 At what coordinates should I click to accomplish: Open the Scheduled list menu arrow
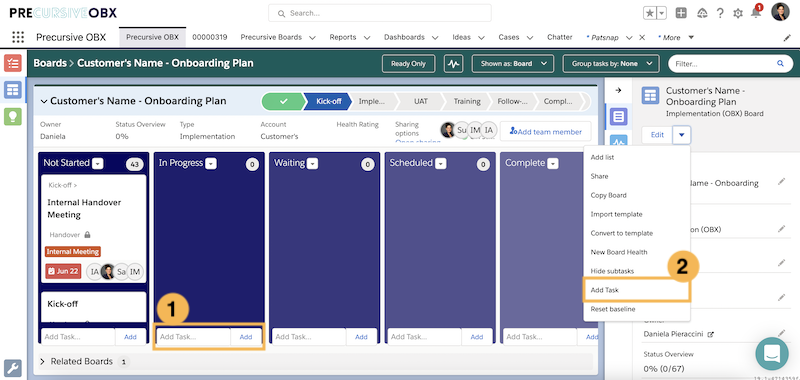pyautogui.click(x=441, y=164)
